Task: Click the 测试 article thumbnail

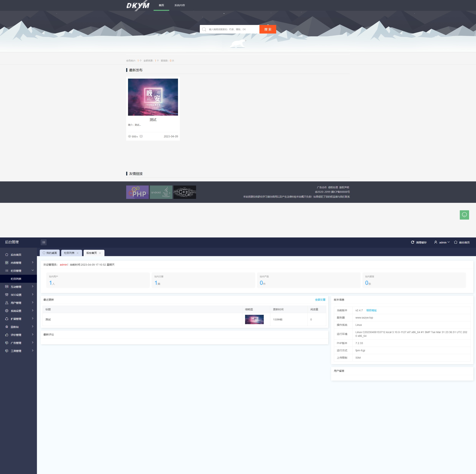Action: (x=152, y=97)
